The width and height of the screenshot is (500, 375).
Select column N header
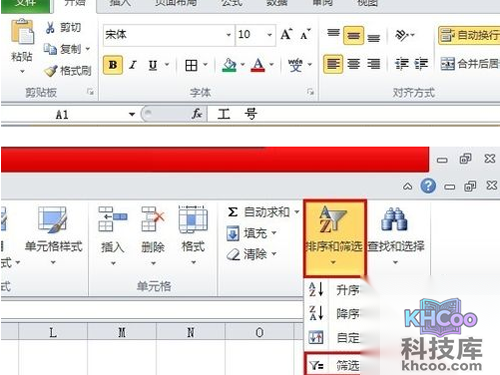(191, 332)
